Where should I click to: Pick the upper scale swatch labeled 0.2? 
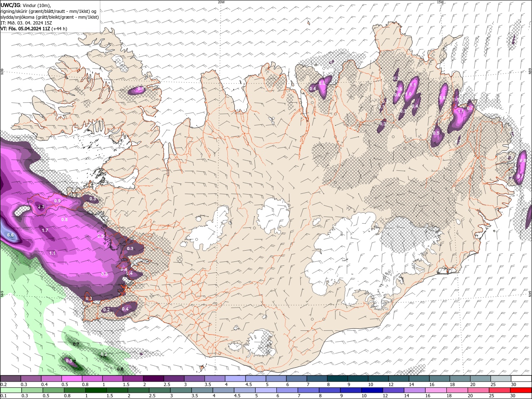10,379
